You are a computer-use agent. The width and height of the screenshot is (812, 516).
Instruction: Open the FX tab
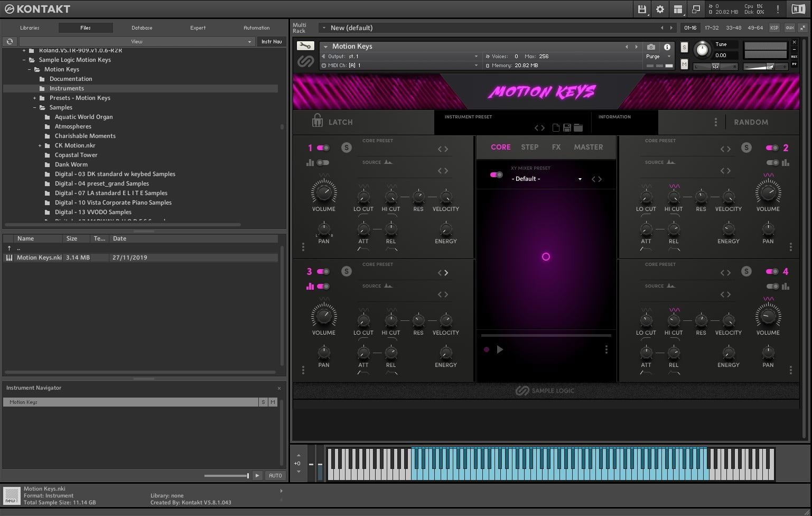tap(556, 148)
